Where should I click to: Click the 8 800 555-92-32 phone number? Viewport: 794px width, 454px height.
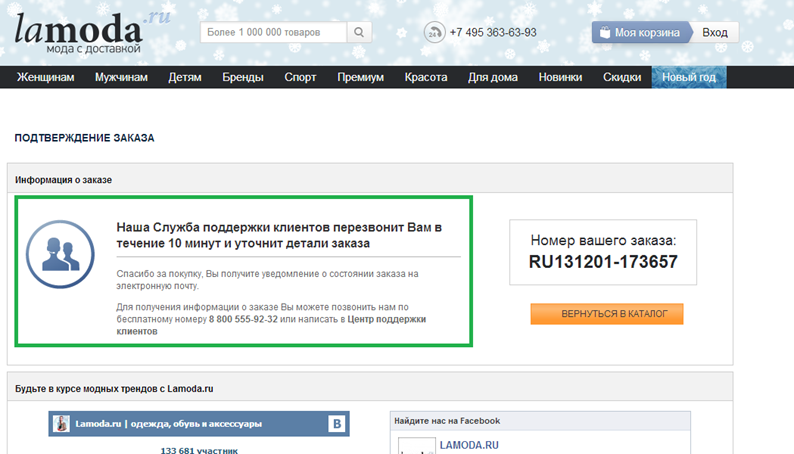(x=243, y=319)
